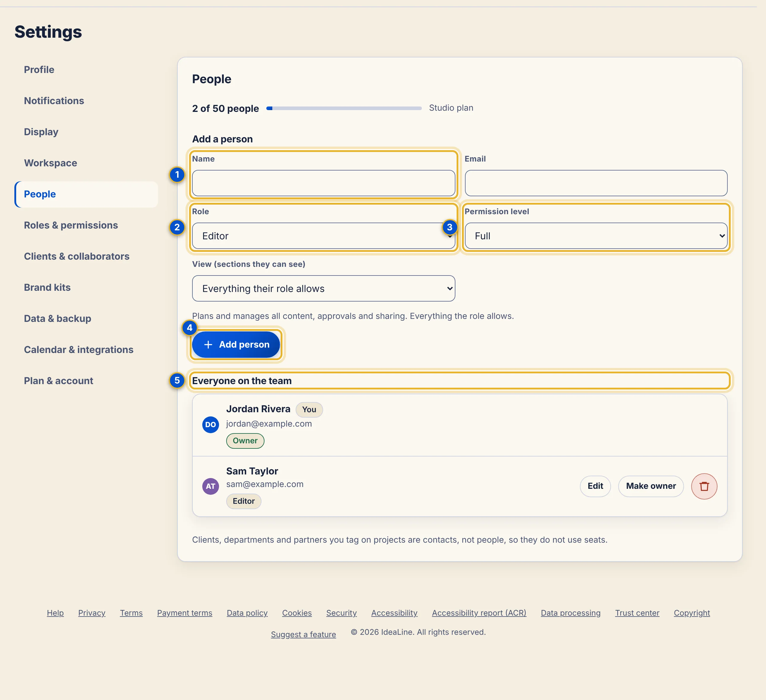
Task: Focus the Email input field
Action: click(596, 183)
